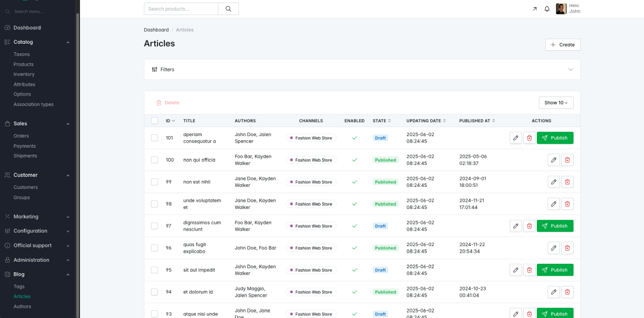Click inside the Search products field
This screenshot has height=318, width=644.
181,9
